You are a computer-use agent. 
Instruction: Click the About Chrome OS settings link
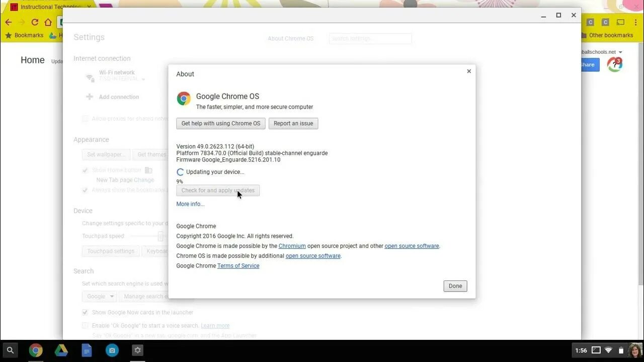coord(290,39)
